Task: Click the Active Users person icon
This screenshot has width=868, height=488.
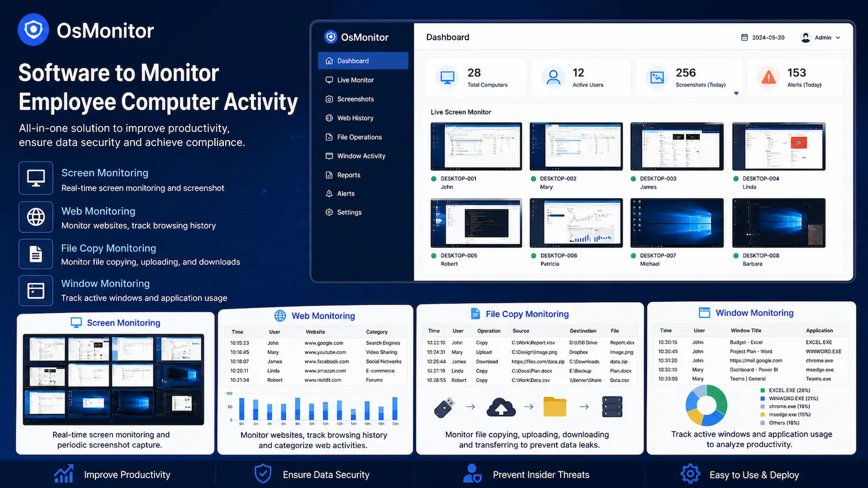Action: [553, 77]
